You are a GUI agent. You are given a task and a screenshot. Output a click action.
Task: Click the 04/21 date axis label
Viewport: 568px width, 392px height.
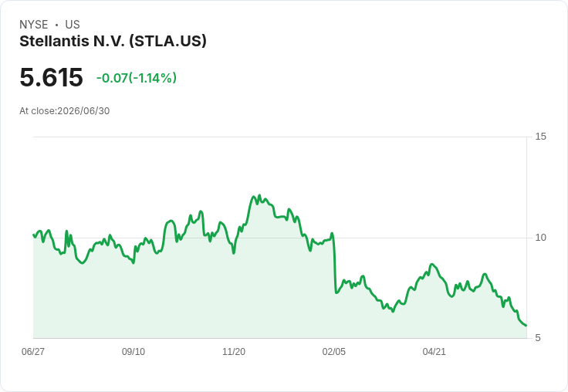[434, 351]
